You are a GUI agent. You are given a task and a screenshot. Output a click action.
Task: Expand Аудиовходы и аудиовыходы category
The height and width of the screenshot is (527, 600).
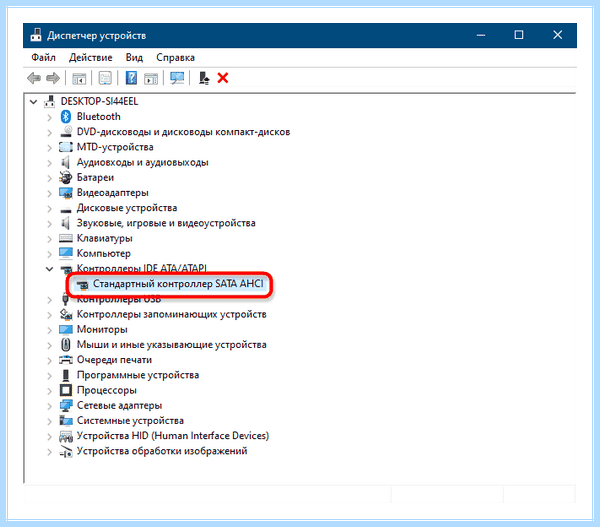tap(49, 163)
